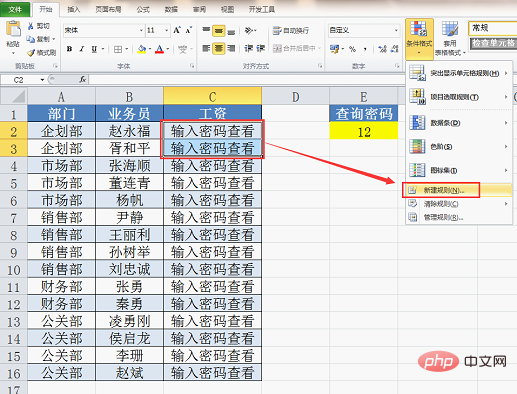
Task: Align text to top
Action: pyautogui.click(x=206, y=30)
